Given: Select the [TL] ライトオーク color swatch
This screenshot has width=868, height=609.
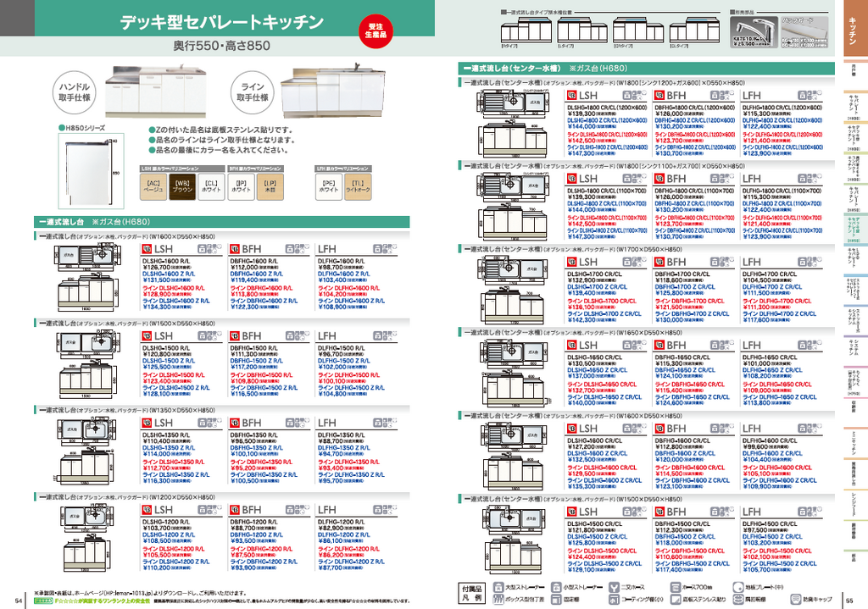Looking at the screenshot, I should click(x=358, y=186).
